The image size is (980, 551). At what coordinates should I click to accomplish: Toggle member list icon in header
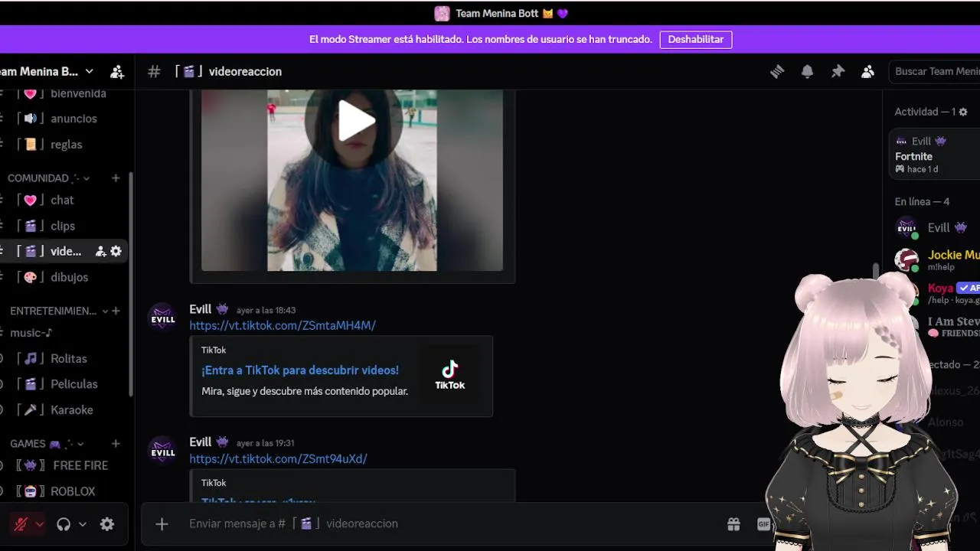(x=867, y=71)
